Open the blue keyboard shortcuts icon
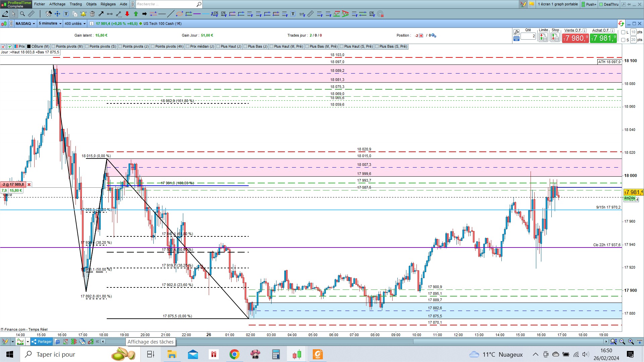This screenshot has height=362, width=644. point(516,39)
